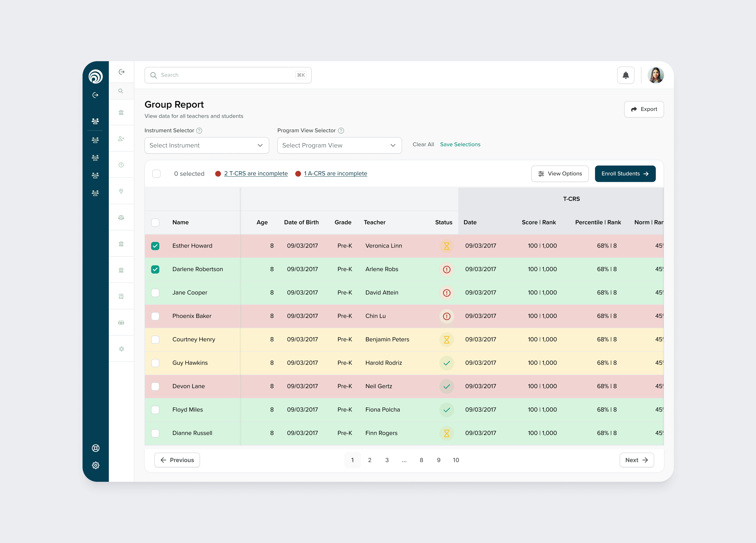Toggle the select-all checkbox beside Name header
The width and height of the screenshot is (756, 543).
tap(155, 222)
